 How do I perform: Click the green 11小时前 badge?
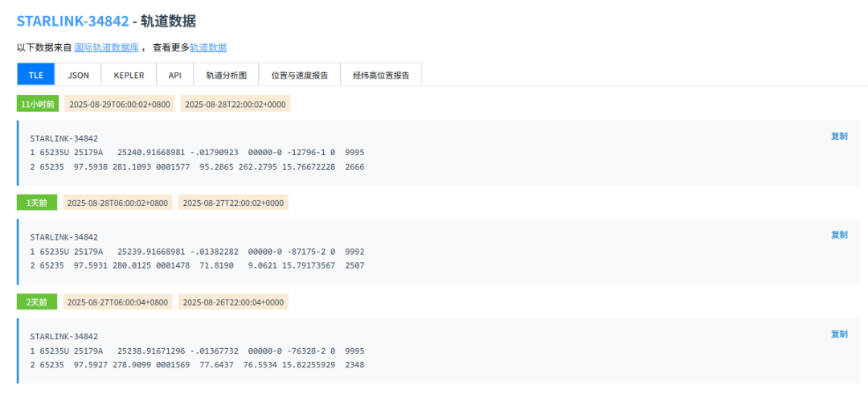(x=38, y=105)
